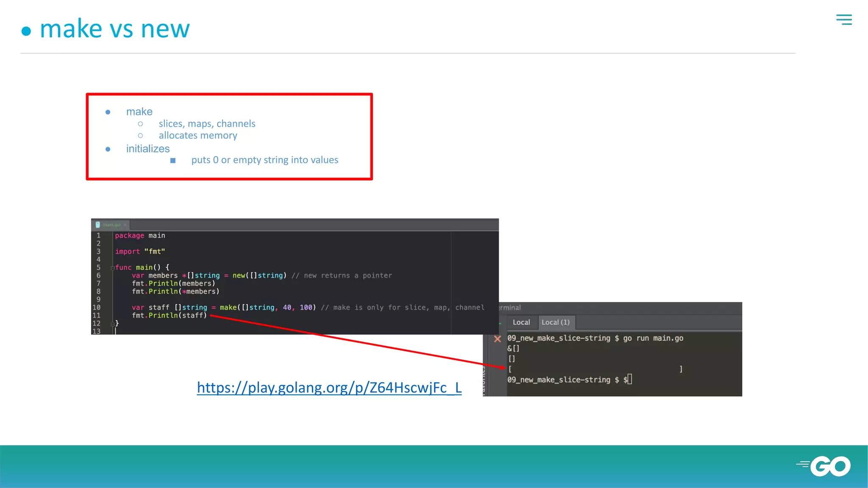Click the 'initializes' bullet text
This screenshot has width=868, height=488.
click(x=147, y=149)
